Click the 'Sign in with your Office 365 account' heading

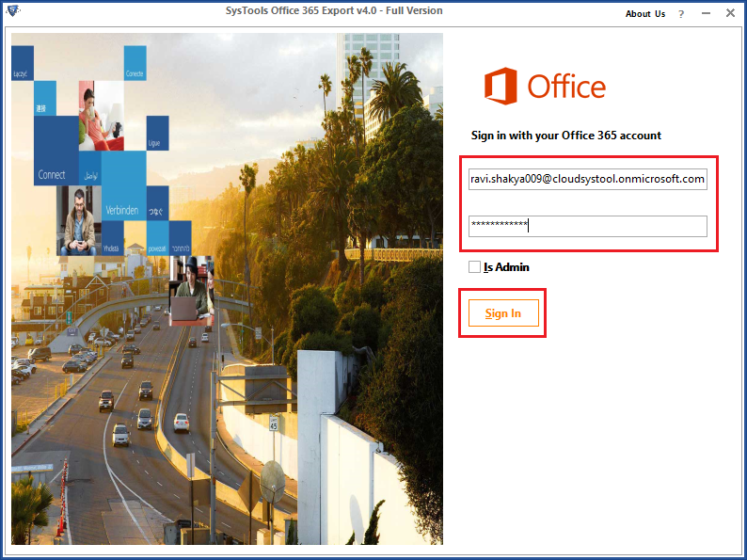(x=566, y=136)
